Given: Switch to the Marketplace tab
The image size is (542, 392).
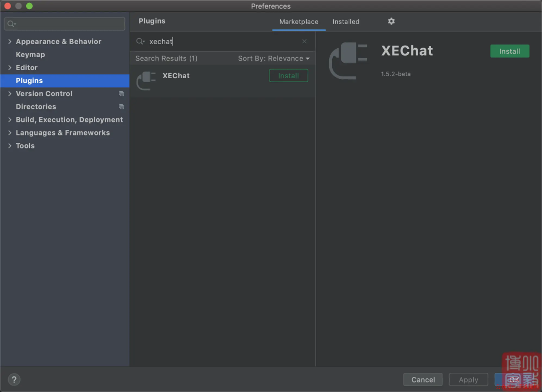Looking at the screenshot, I should (x=299, y=22).
